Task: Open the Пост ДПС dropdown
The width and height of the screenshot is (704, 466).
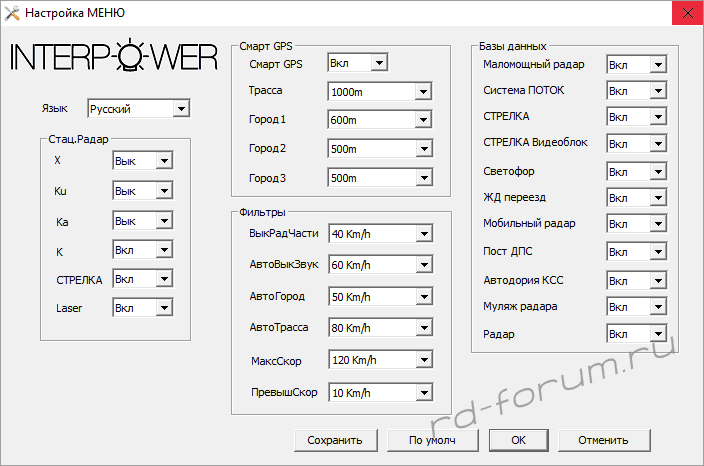Action: pyautogui.click(x=637, y=251)
